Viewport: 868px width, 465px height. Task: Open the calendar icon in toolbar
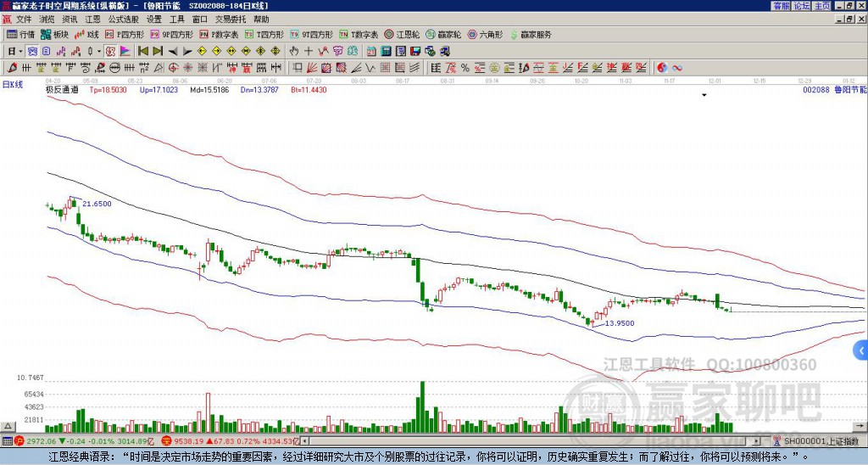pos(371,52)
